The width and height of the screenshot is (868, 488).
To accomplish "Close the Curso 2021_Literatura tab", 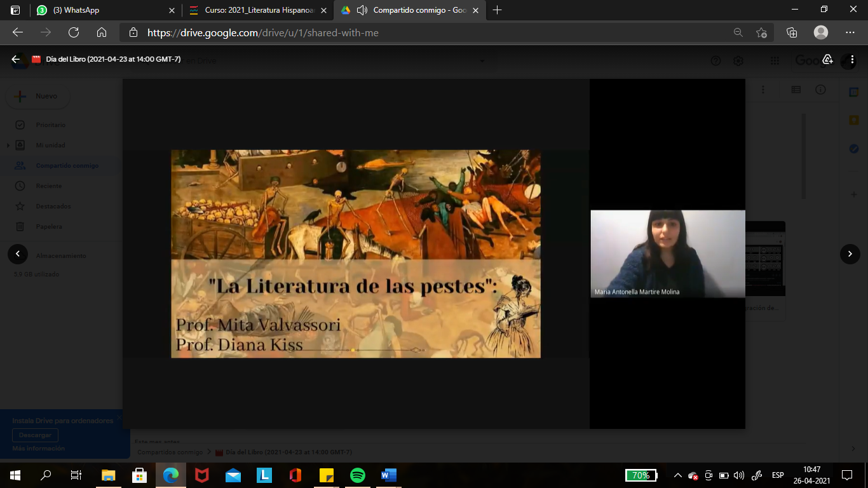I will (323, 10).
